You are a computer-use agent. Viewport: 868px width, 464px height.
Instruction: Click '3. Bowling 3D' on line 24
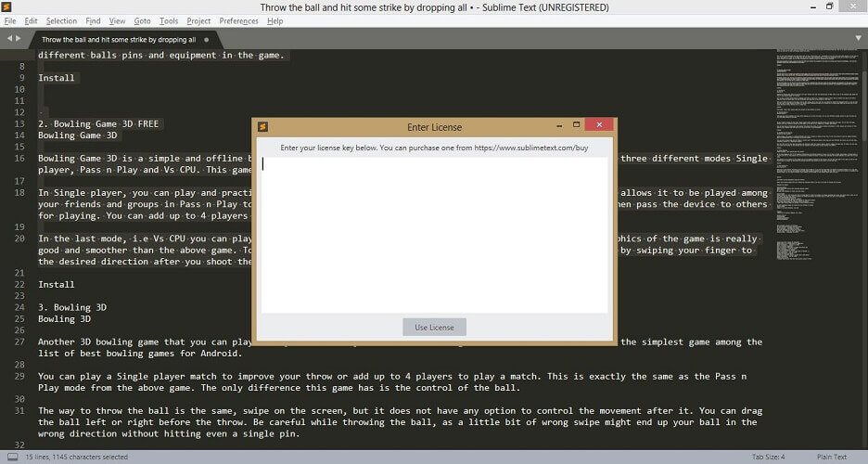tap(72, 307)
